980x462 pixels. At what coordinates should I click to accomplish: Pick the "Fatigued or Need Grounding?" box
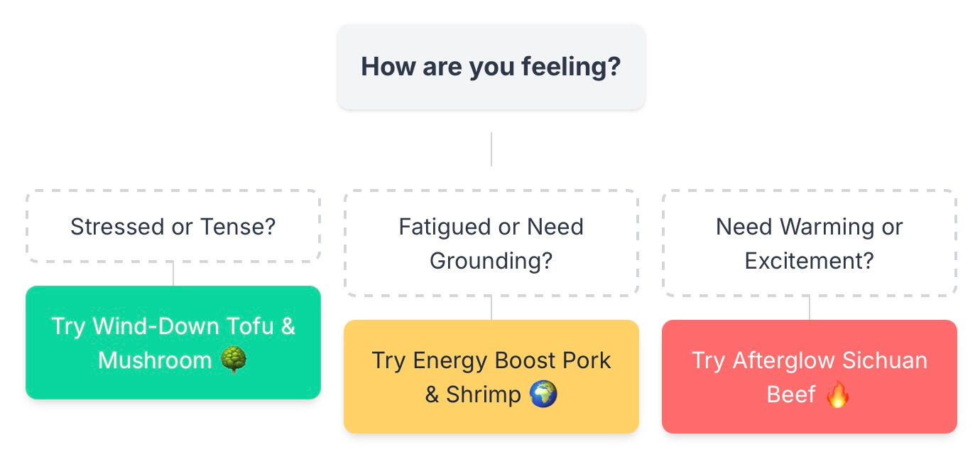coord(491,244)
